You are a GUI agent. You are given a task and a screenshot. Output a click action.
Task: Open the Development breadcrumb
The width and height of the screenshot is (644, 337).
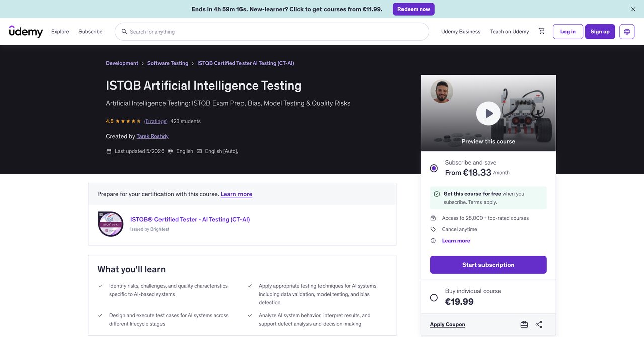(x=122, y=63)
